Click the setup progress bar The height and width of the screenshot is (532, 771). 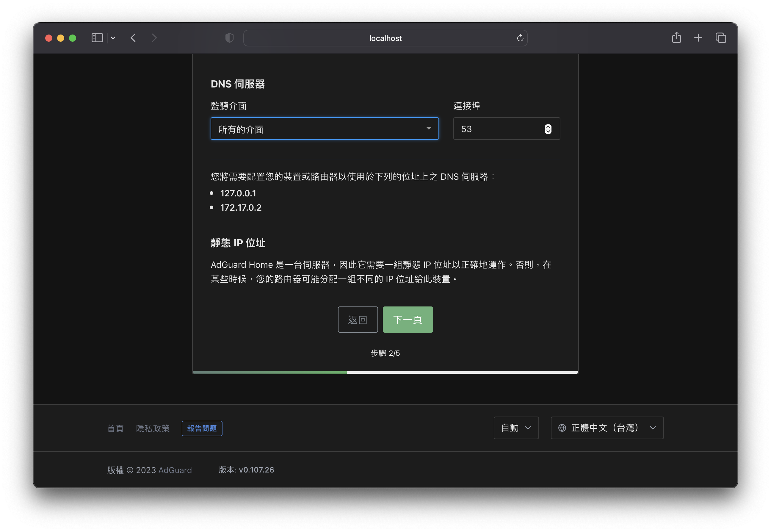pos(385,372)
